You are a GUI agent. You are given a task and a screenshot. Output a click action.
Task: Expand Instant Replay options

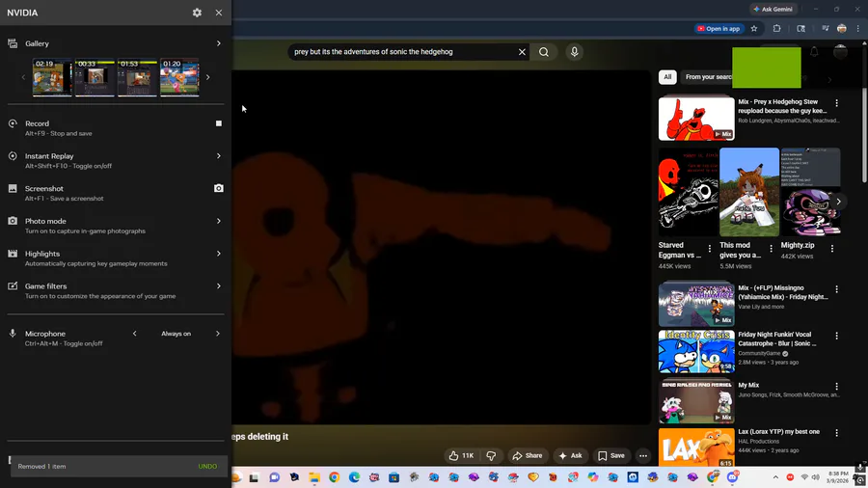[219, 156]
